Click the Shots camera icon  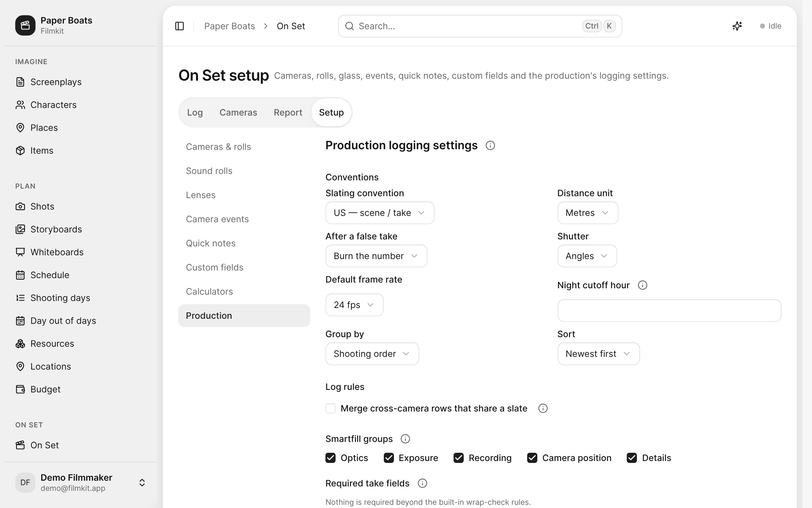click(x=20, y=206)
